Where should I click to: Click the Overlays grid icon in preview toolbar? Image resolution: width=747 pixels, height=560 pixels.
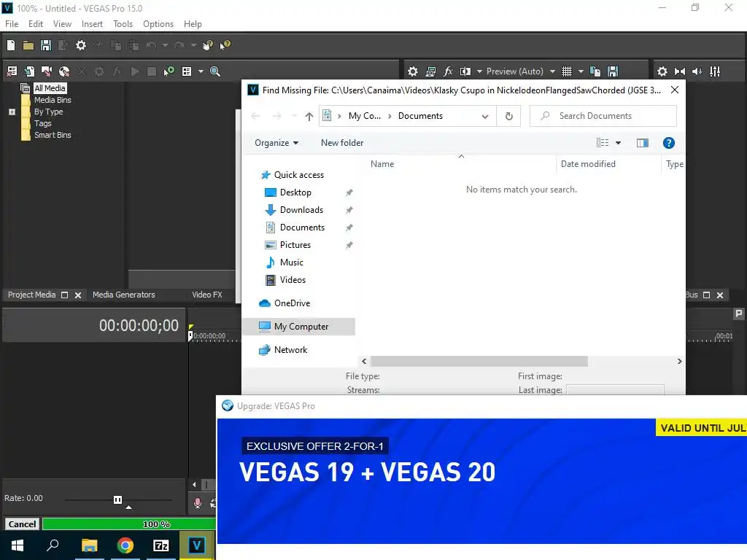coord(566,71)
